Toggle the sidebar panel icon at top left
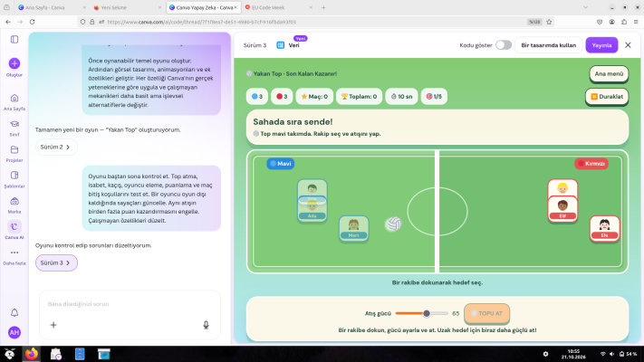This screenshot has height=362, width=644. click(14, 40)
